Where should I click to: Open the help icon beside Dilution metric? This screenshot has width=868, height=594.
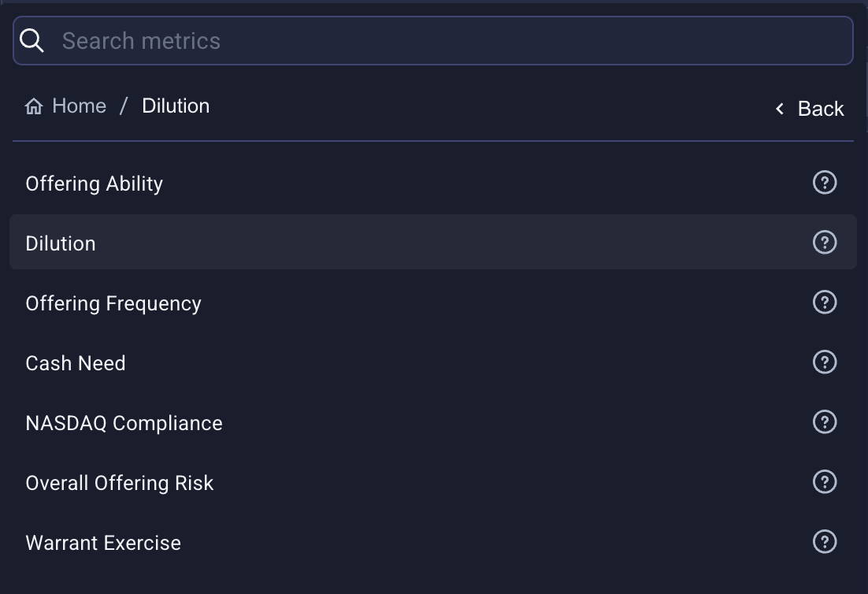click(824, 243)
